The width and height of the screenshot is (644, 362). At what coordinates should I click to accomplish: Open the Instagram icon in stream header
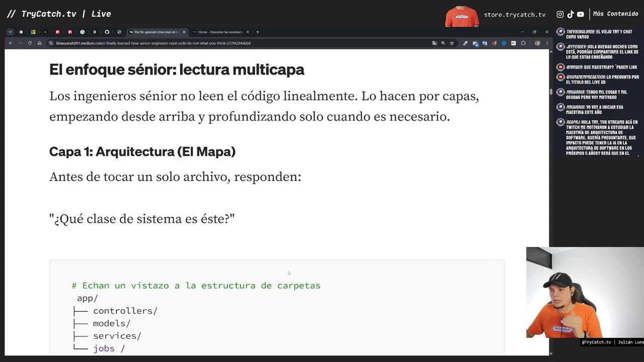[560, 15]
